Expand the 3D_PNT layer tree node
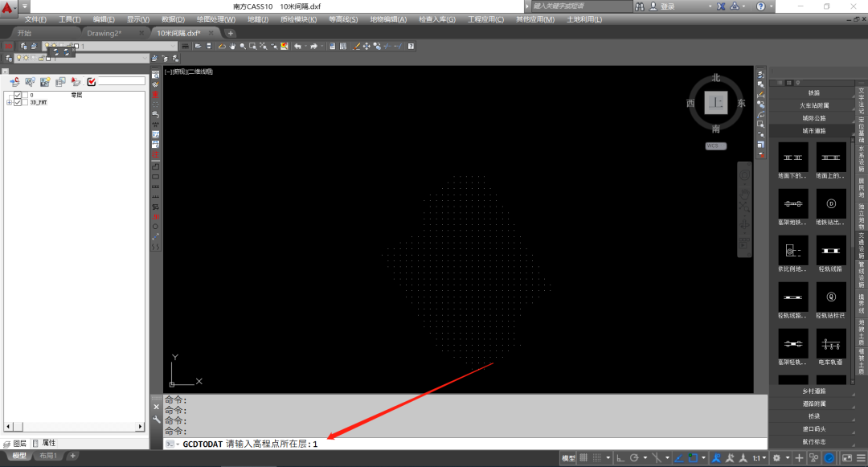 point(9,102)
